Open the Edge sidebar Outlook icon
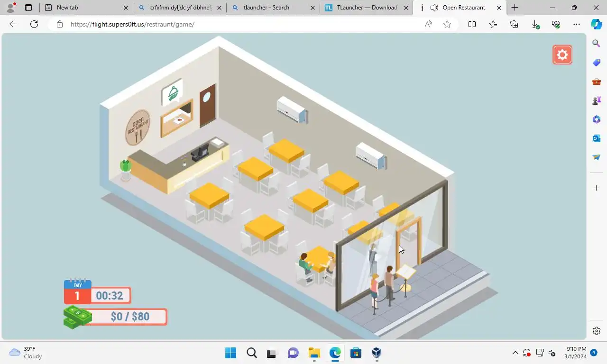607x364 pixels. click(x=597, y=138)
